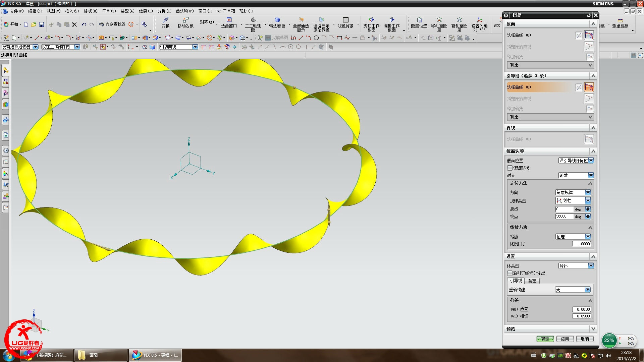
Task: Open the 文件 menu
Action: (x=16, y=11)
